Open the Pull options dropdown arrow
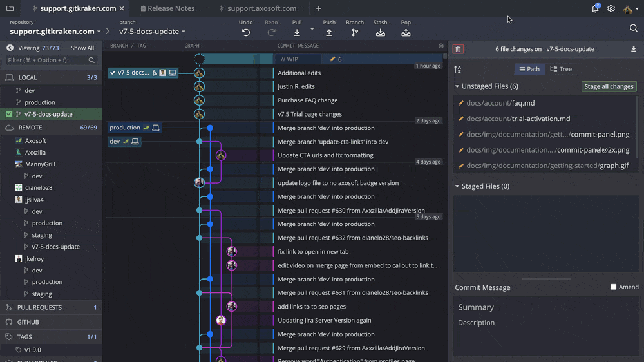Screen dimensions: 644x362 click(x=312, y=29)
